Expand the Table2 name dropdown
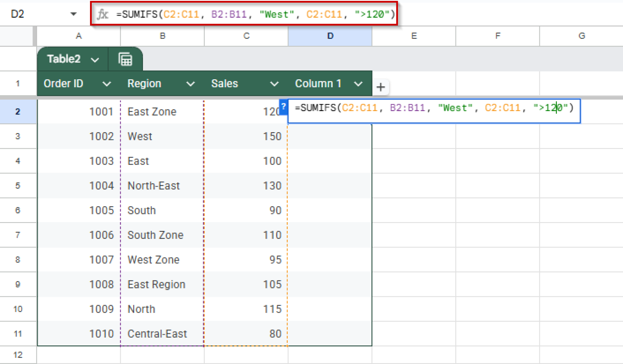The width and height of the screenshot is (623, 364). (x=95, y=60)
